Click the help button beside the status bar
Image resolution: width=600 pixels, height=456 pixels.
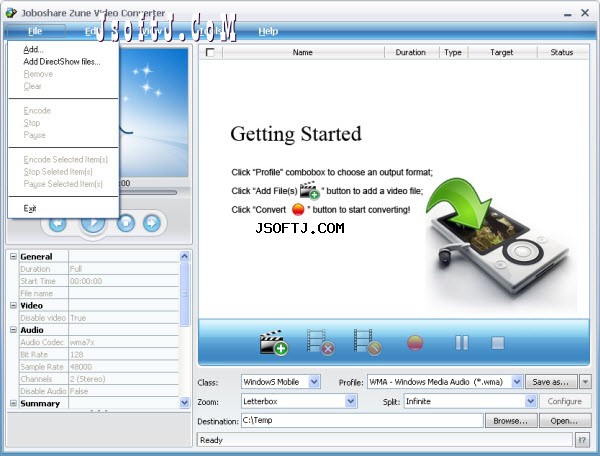tap(582, 440)
